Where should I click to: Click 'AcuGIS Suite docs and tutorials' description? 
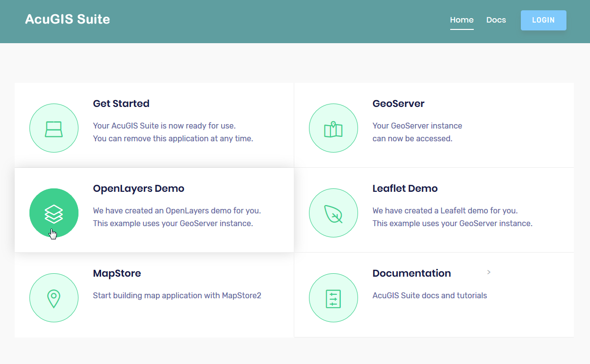[x=430, y=295]
